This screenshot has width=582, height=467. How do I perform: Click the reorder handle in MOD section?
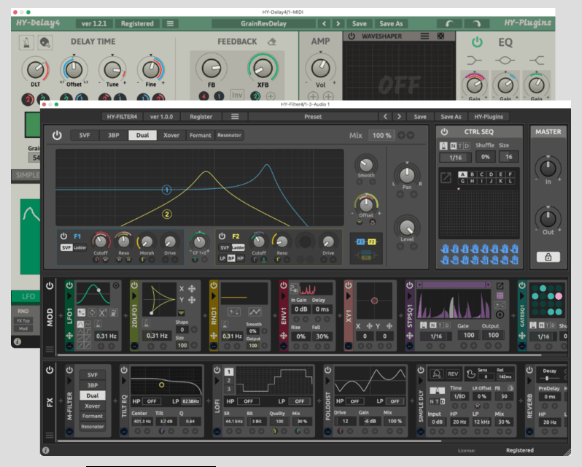49,349
